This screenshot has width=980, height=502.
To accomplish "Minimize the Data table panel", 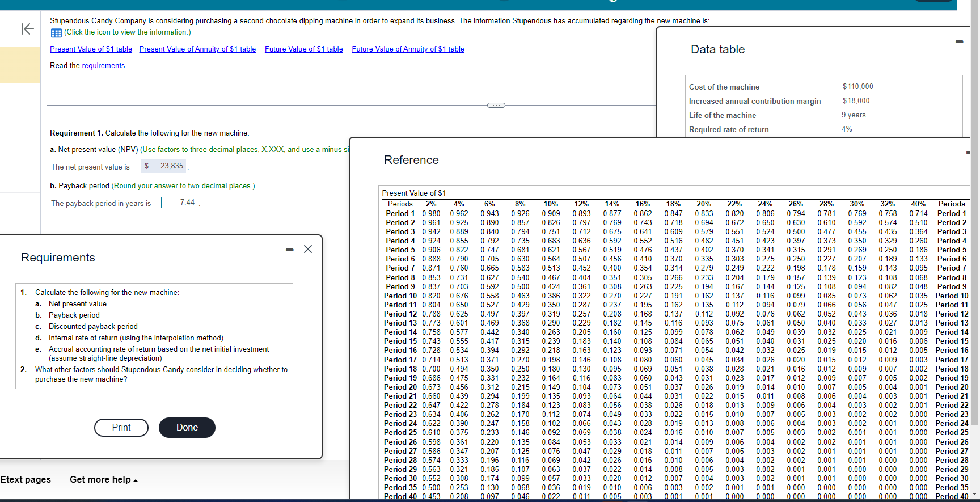I will (x=959, y=41).
